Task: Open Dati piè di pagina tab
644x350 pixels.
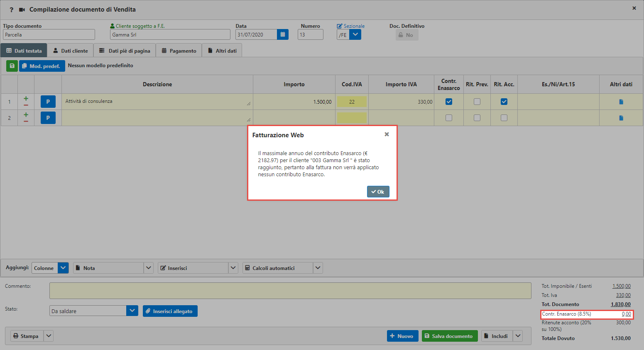Action: pyautogui.click(x=125, y=51)
